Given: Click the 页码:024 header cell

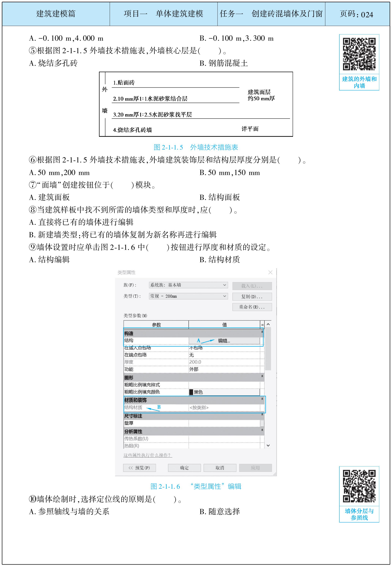Looking at the screenshot, I should [357, 14].
